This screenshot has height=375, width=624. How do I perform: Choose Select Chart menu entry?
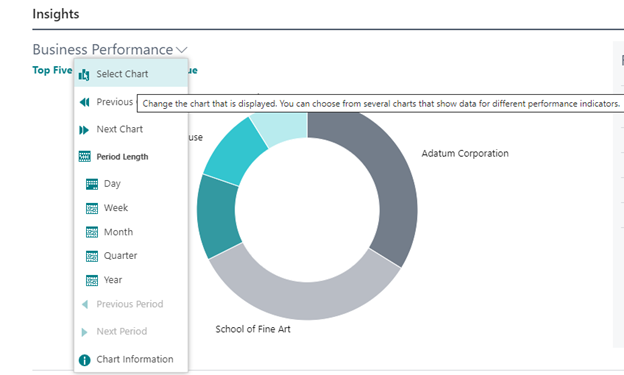[131, 74]
